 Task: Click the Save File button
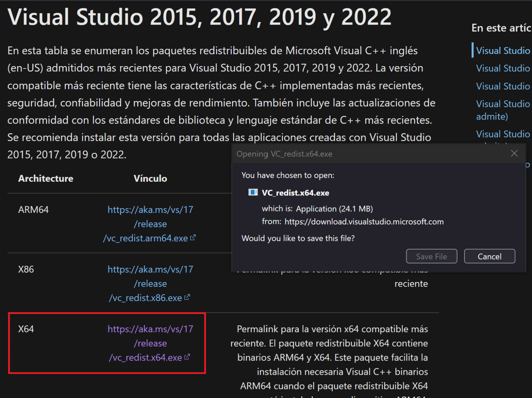coord(431,256)
